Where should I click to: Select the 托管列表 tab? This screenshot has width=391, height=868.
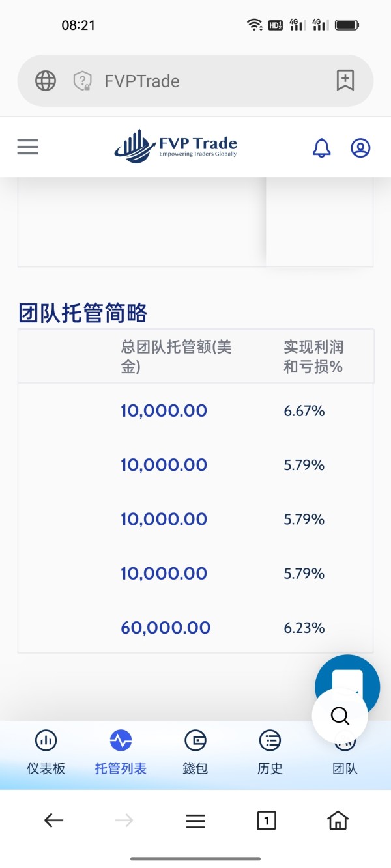coord(121,753)
